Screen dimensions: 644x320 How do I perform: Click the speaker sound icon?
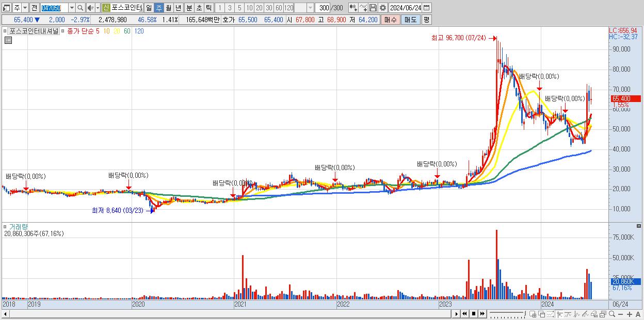pyautogui.click(x=90, y=8)
